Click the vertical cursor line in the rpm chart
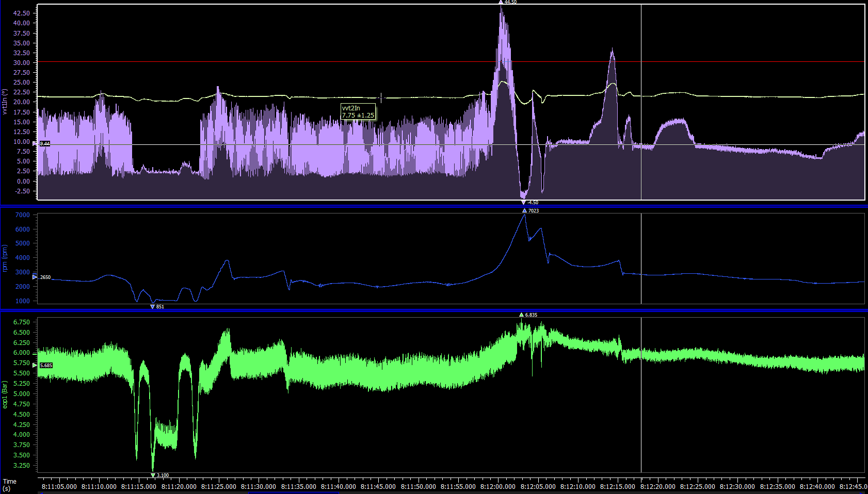Viewport: 868px width, 494px height. (641, 258)
